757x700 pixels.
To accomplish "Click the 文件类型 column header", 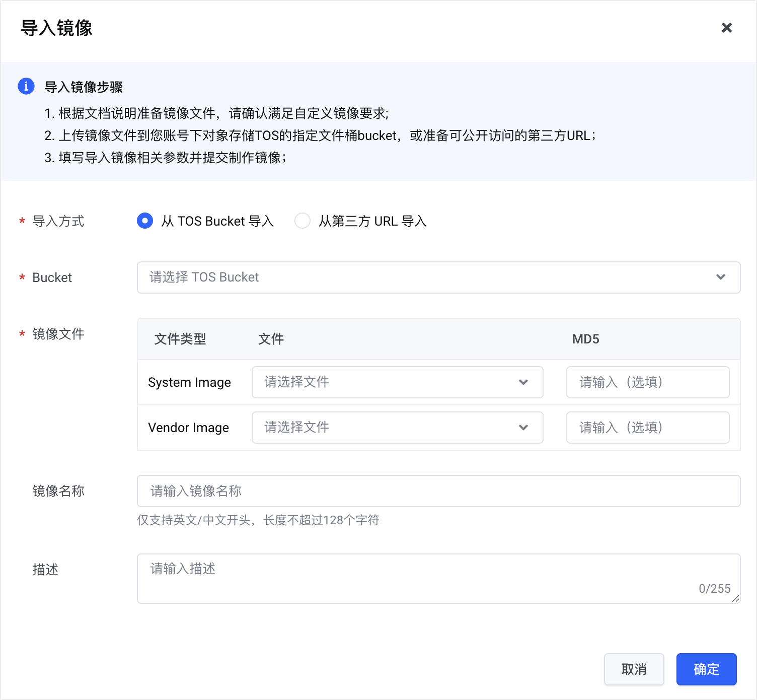I will pyautogui.click(x=180, y=339).
